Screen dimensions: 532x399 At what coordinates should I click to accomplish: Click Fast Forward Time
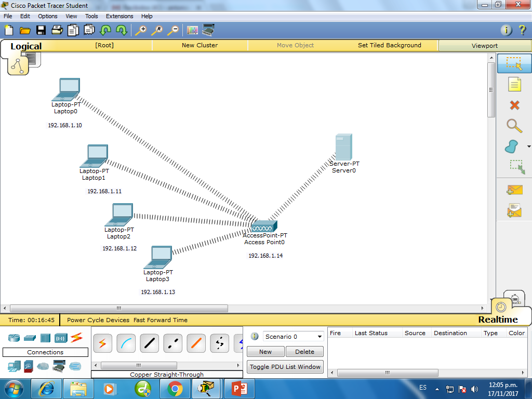161,320
